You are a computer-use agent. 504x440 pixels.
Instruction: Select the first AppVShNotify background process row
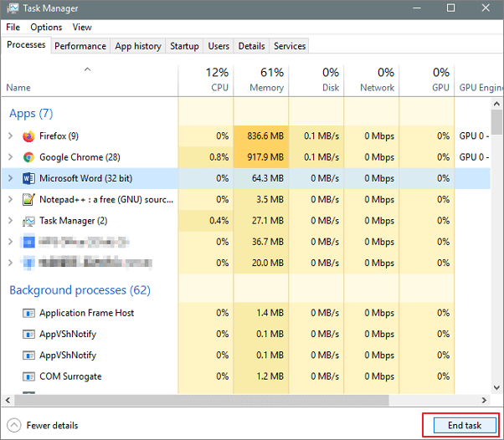[68, 334]
